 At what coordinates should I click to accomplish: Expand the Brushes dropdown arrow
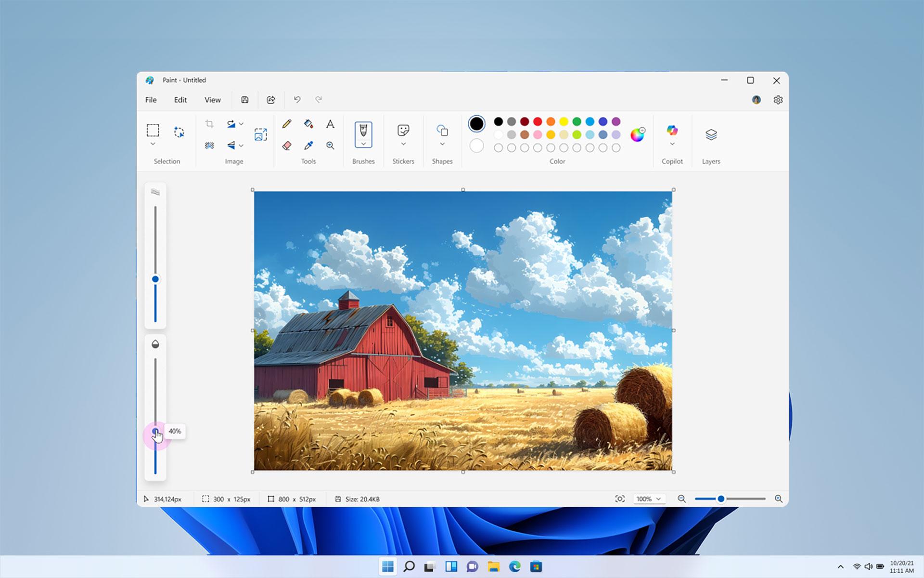[x=363, y=144]
